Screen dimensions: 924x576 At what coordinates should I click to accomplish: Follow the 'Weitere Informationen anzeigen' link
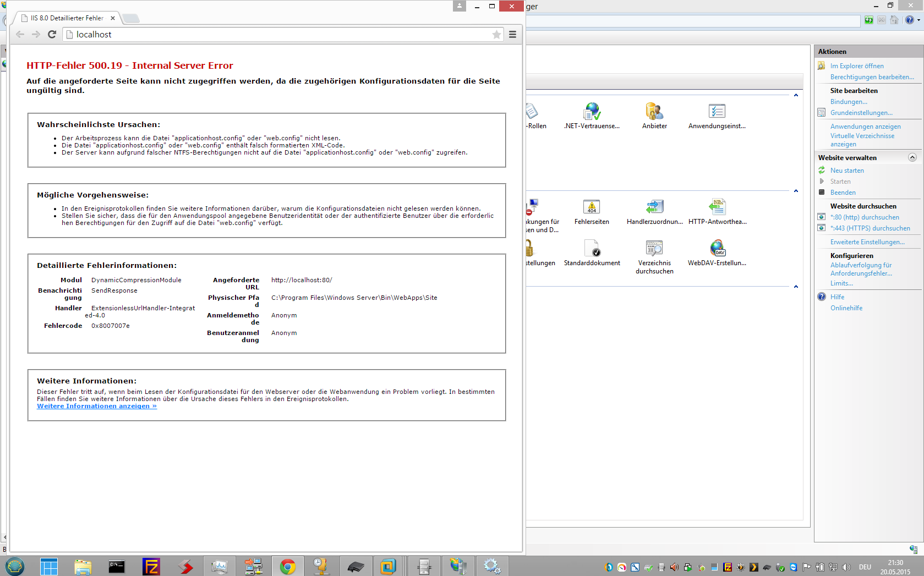(x=97, y=406)
